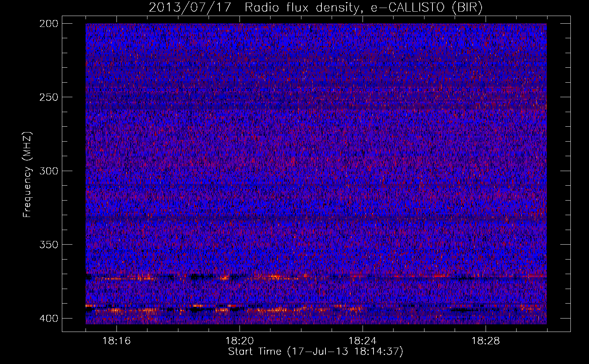Click the 18:28 time tick label
Screen dimensions: 589x364
486,341
